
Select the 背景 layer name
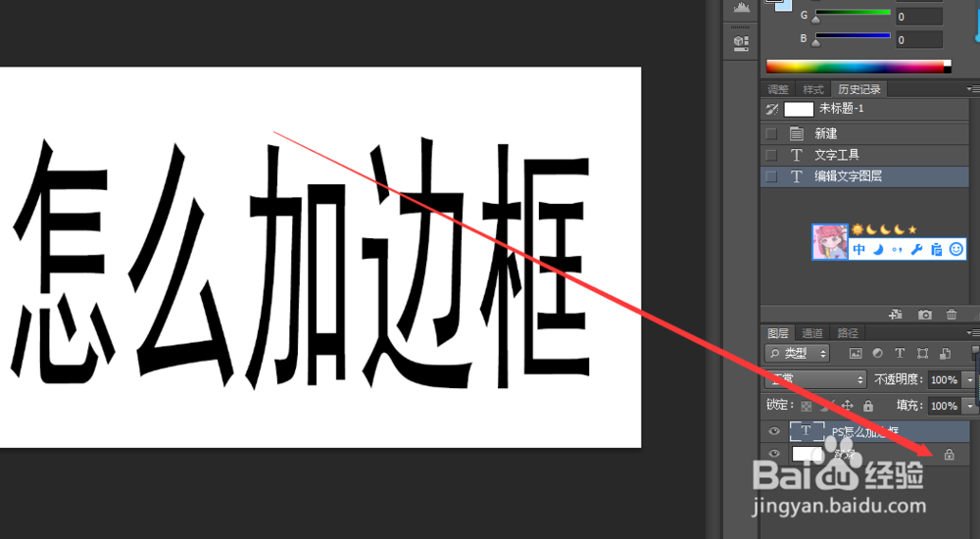point(845,455)
